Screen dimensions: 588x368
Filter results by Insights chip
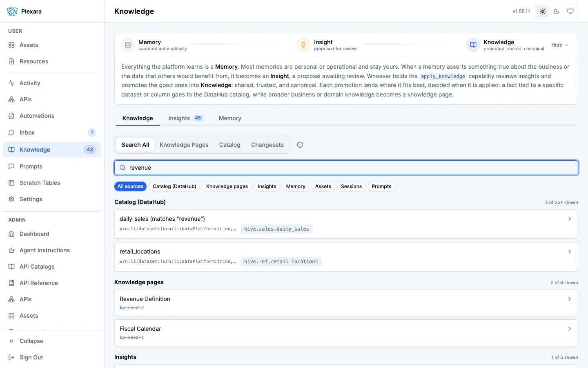(267, 186)
